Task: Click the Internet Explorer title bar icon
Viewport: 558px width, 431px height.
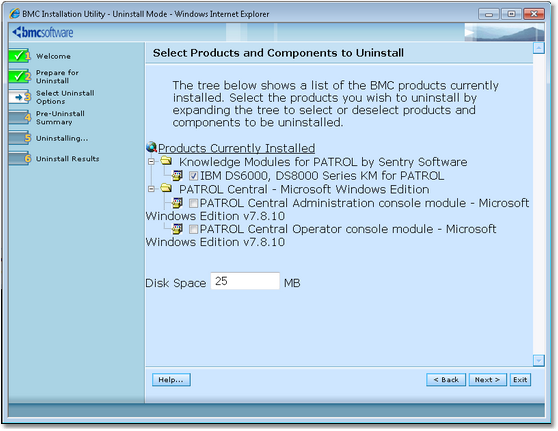Action: (x=15, y=14)
